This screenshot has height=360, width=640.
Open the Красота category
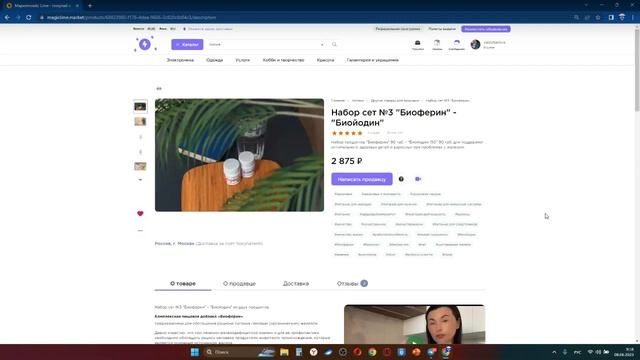tap(325, 60)
